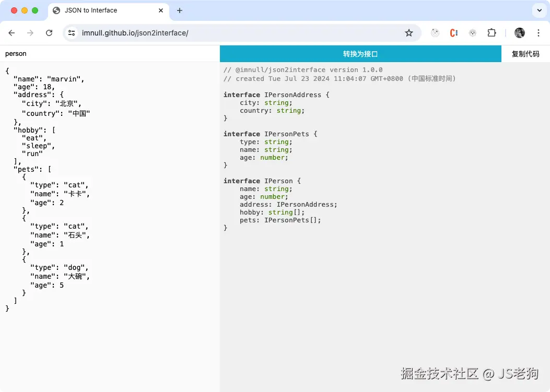Viewport: 550px width, 392px height.
Task: Go back with the browser back arrow
Action: click(11, 33)
